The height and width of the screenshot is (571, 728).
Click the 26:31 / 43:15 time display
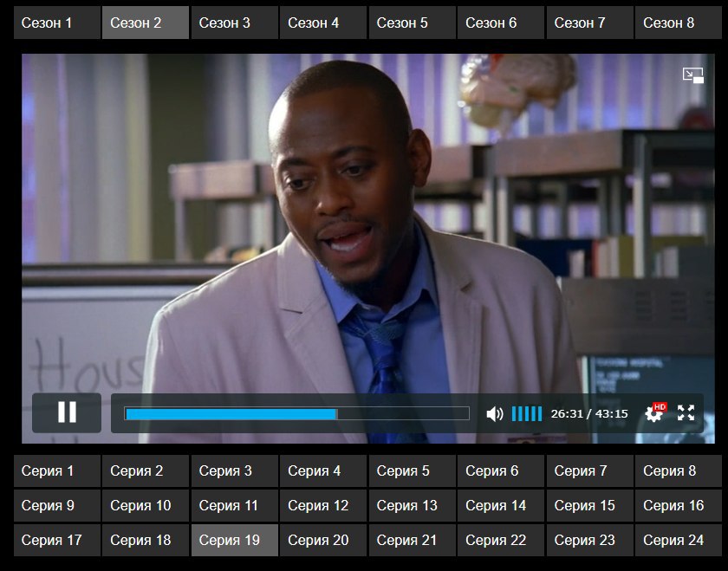point(589,413)
